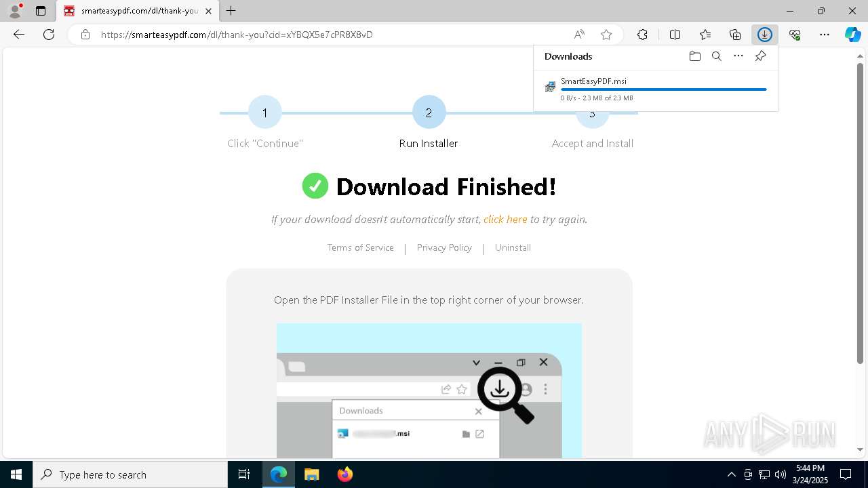This screenshot has height=488, width=868.
Task: Open the Windows Start menu
Action: [16, 474]
